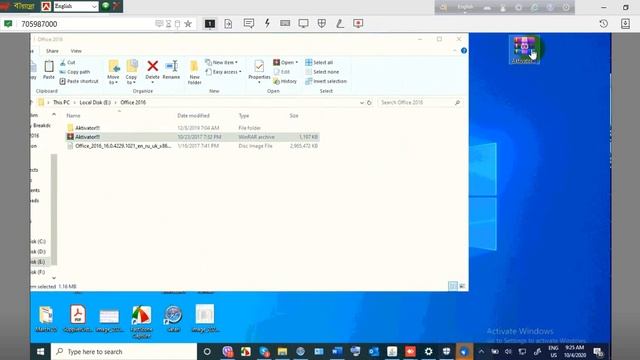
Task: Click the chat icon in AnyDesk toolbar
Action: (249, 24)
